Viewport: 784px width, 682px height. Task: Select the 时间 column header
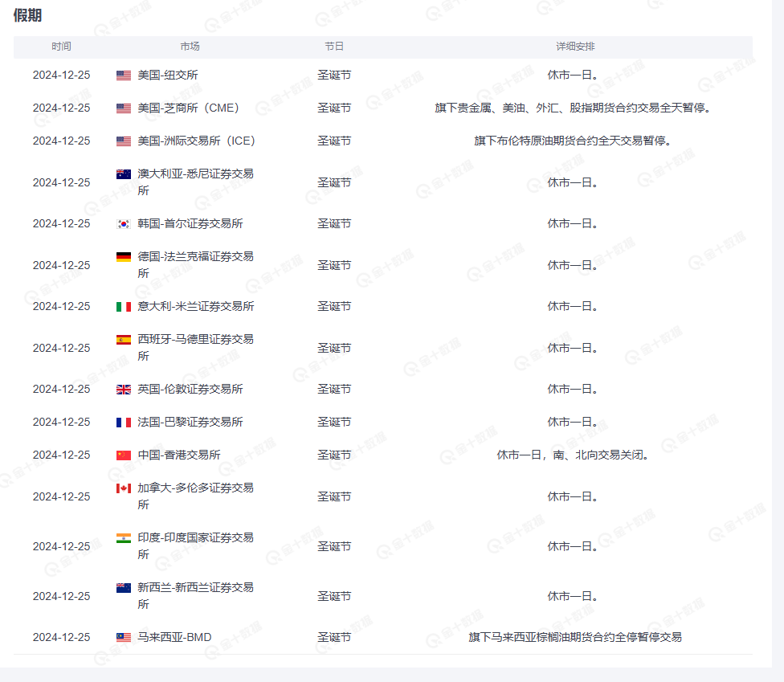pyautogui.click(x=62, y=47)
